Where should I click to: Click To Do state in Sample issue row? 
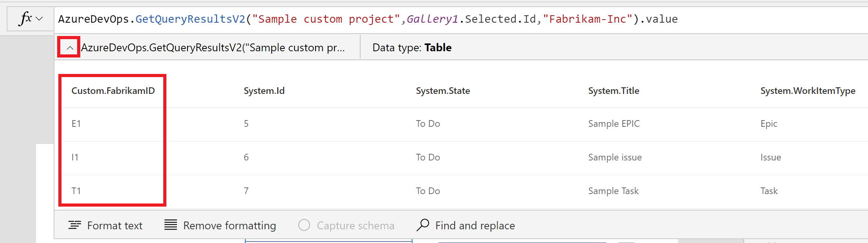coord(428,157)
